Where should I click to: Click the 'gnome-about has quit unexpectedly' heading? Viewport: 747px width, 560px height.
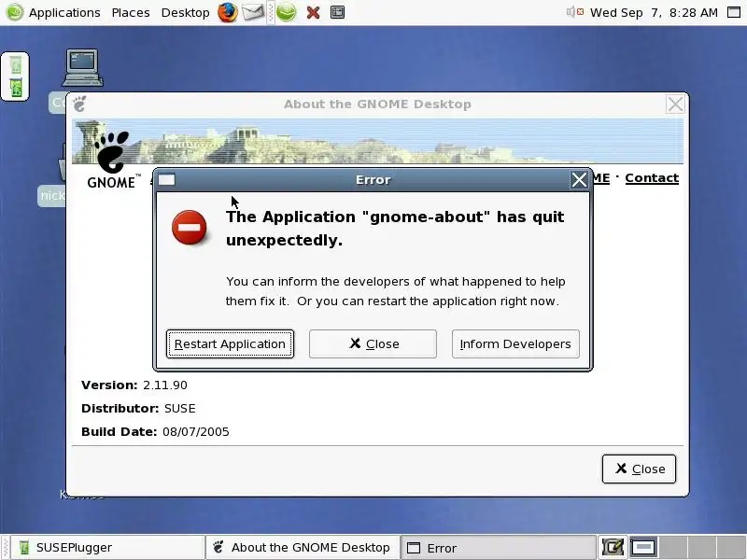pyautogui.click(x=395, y=229)
